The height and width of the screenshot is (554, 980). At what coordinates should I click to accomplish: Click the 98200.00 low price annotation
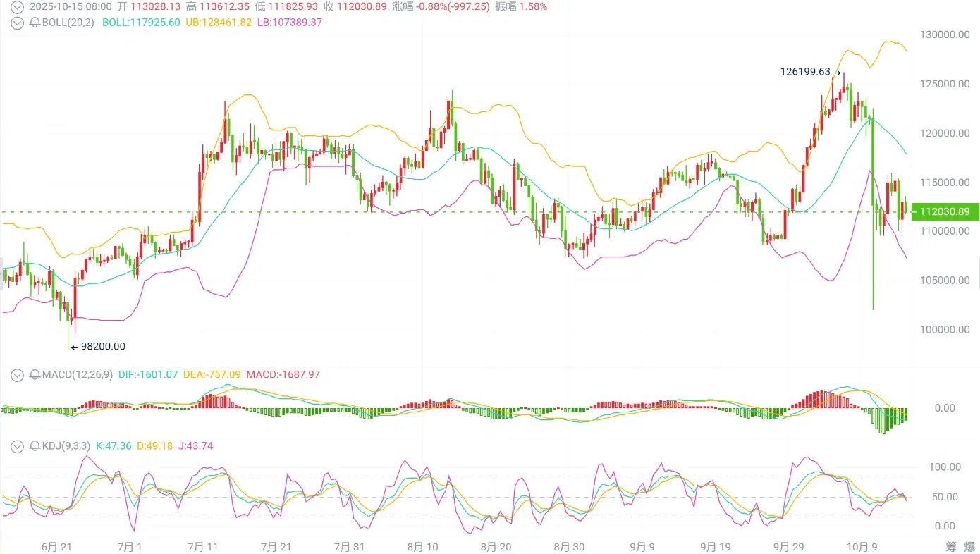click(x=103, y=346)
